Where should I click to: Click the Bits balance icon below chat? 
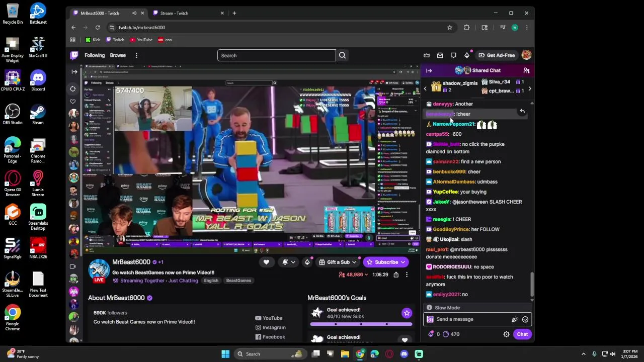coord(431,334)
